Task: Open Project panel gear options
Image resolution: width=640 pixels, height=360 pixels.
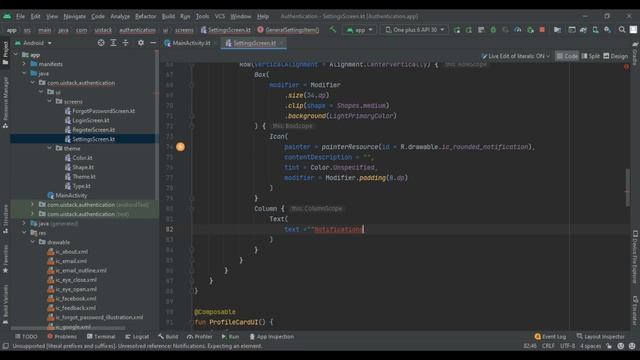Action: (x=141, y=43)
